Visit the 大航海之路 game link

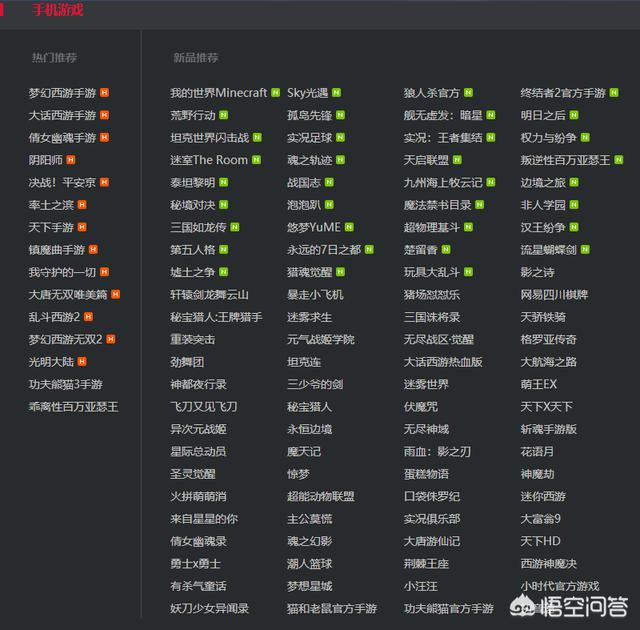point(549,362)
